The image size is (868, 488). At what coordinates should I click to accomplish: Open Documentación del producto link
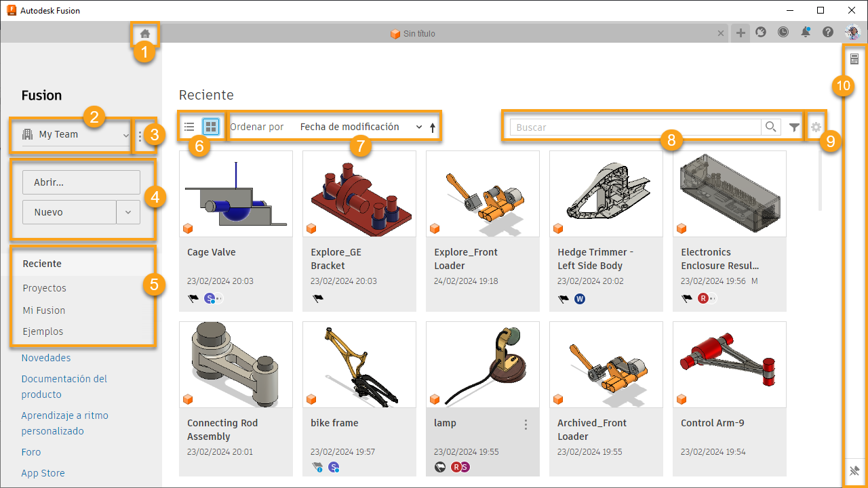tap(64, 386)
